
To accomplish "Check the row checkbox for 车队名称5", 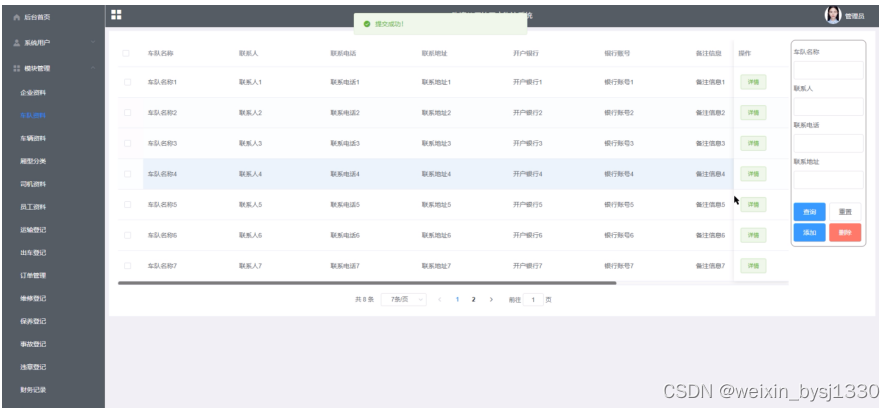I will click(x=127, y=204).
